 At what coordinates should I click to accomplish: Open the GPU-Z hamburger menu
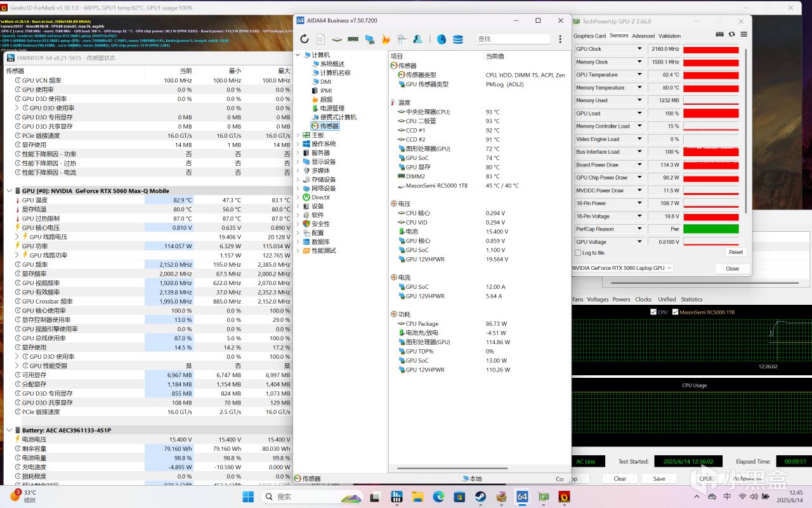coord(743,34)
